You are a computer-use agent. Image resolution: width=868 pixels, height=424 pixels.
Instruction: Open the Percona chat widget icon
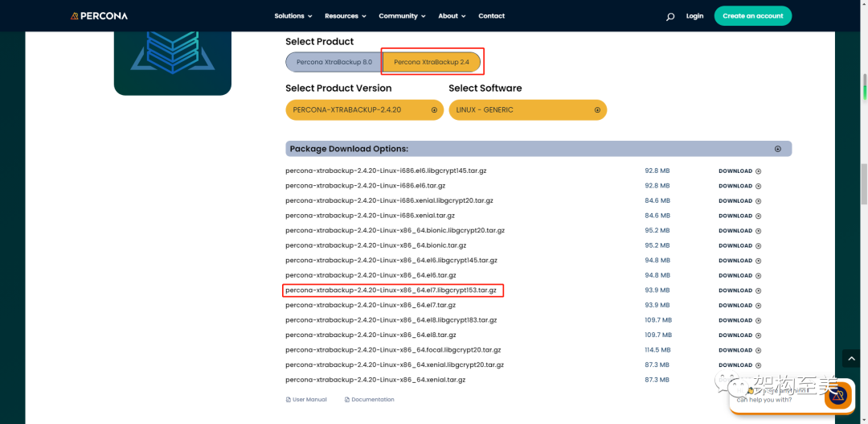[x=837, y=394]
